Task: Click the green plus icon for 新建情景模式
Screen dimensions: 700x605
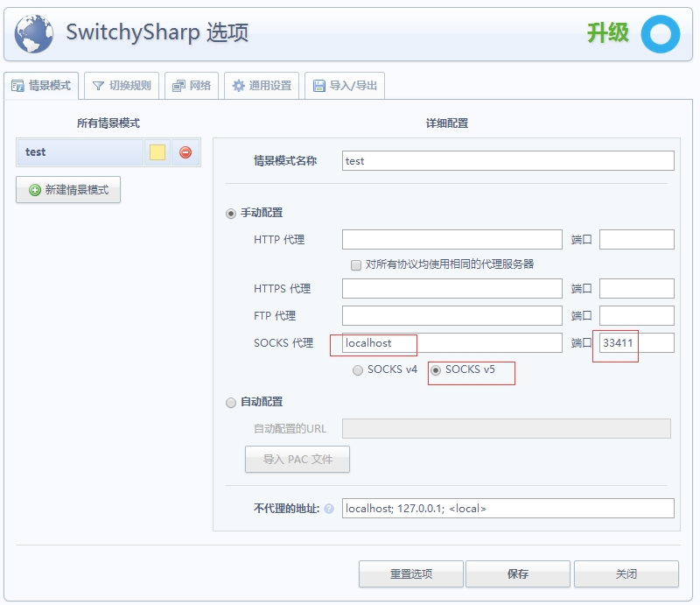Action: [35, 190]
